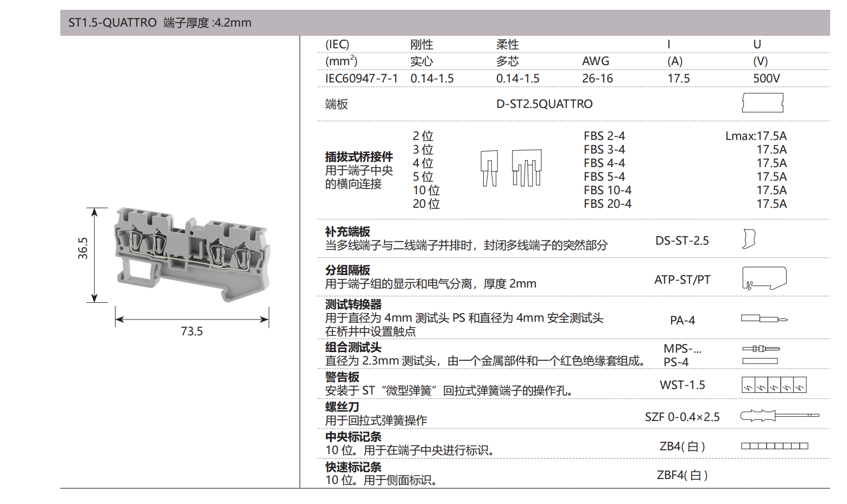Select the PS-4 red insulation sleeve icon
Viewport: 847px width, 504px height.
[x=760, y=361]
